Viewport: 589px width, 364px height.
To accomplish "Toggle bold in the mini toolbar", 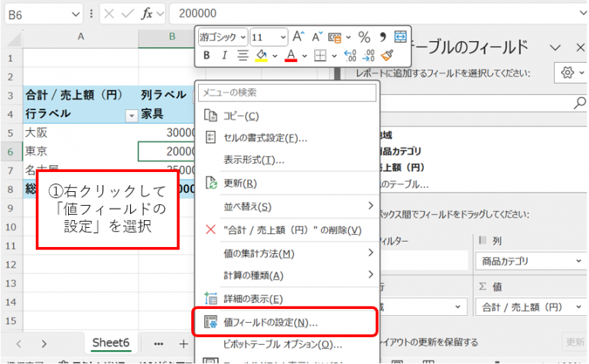I will pyautogui.click(x=207, y=55).
